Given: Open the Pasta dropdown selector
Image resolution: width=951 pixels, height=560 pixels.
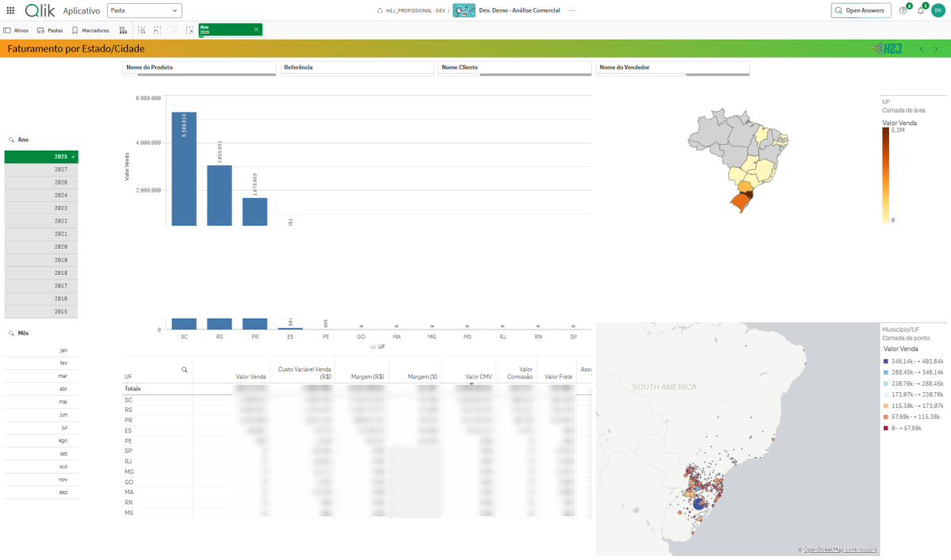Looking at the screenshot, I should pyautogui.click(x=144, y=10).
